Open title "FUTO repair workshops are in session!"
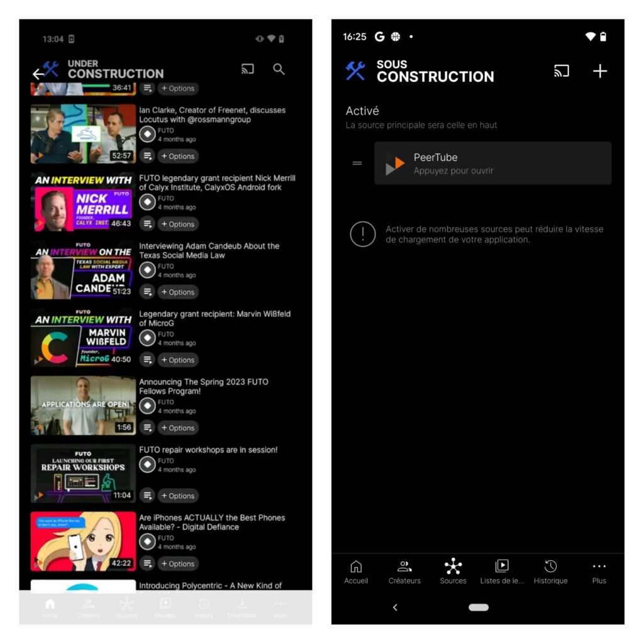The image size is (644, 644). pos(208,450)
